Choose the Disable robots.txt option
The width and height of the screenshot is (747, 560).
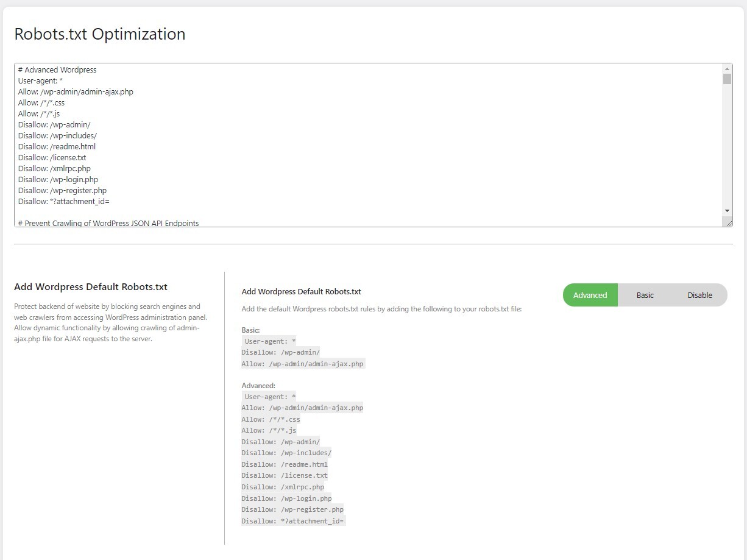699,295
